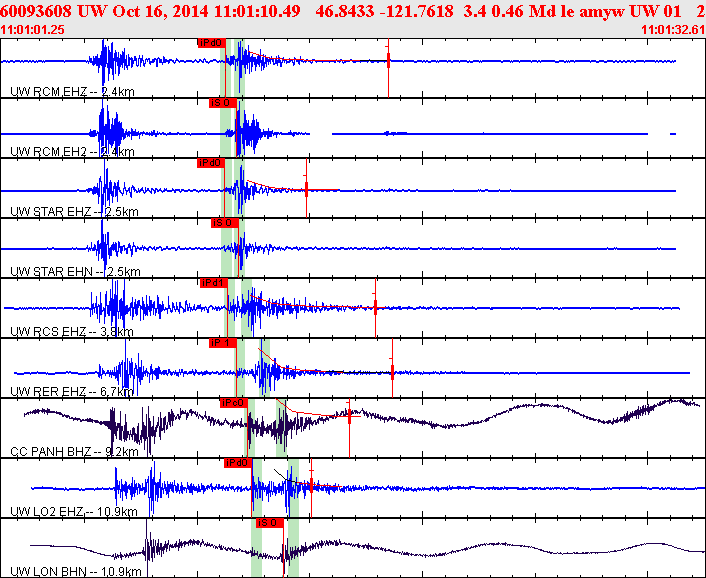Click the CC PANH BHZ -- 9.2km label
This screenshot has width=706, height=578.
point(74,452)
